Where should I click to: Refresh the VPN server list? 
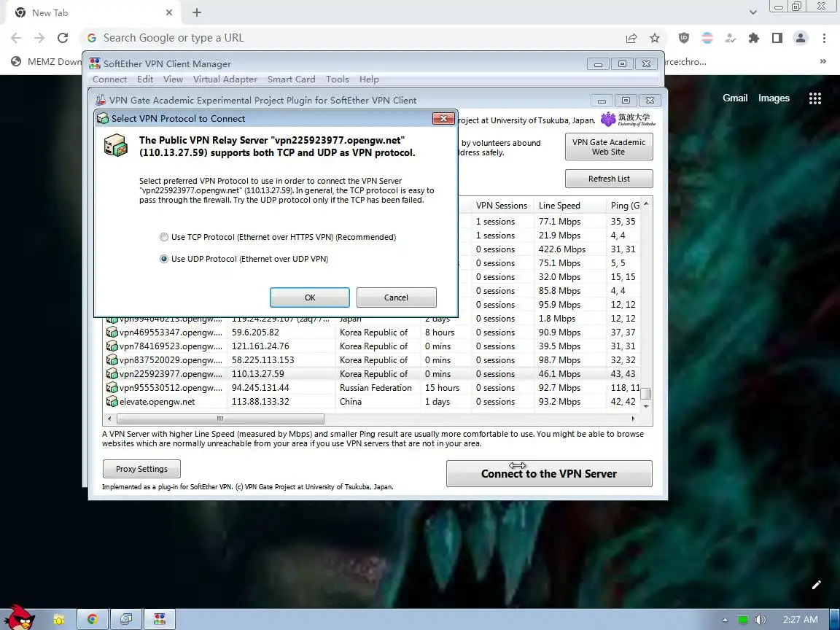tap(609, 179)
